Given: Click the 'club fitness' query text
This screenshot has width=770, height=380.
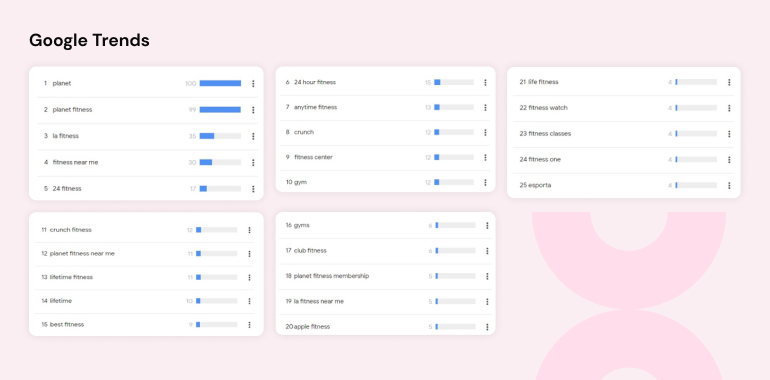Looking at the screenshot, I should [310, 251].
